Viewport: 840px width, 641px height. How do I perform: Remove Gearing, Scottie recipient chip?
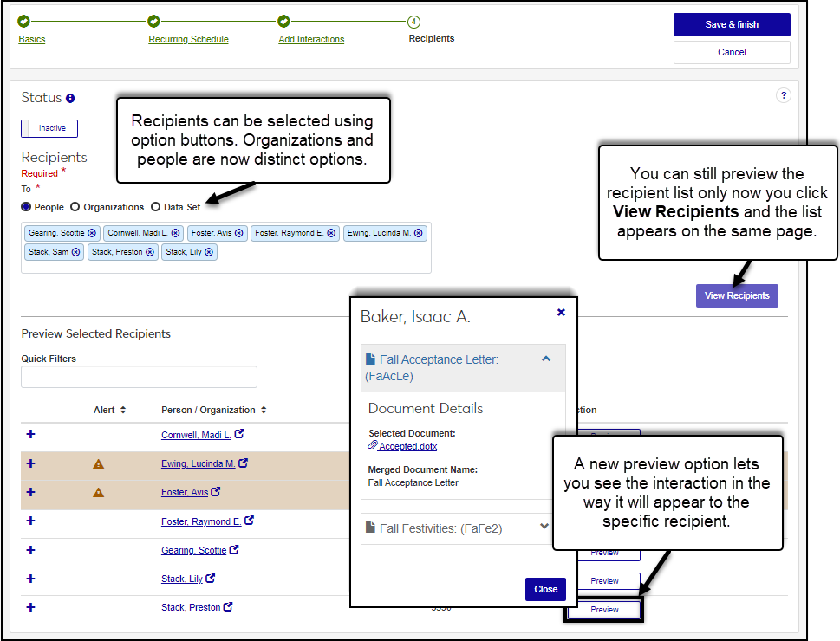pyautogui.click(x=93, y=233)
